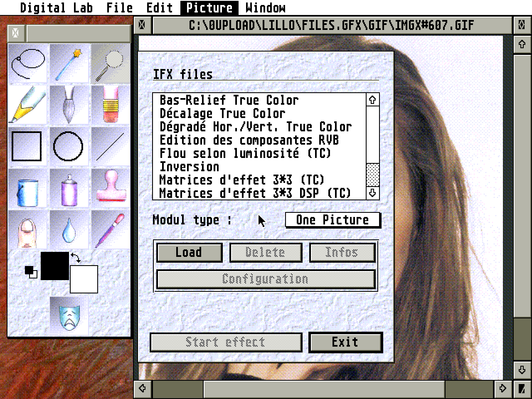Screen dimensions: 532x399
Task: Select the Stamp tool
Action: (x=110, y=188)
